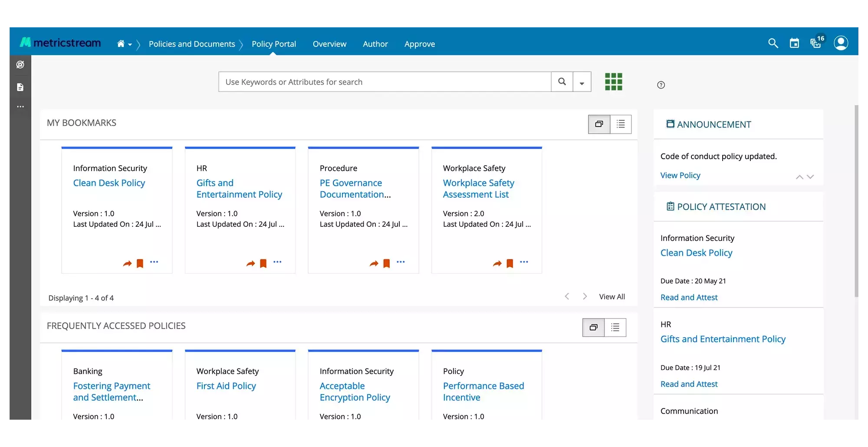This screenshot has height=447, width=868.
Task: Open Gifts and Entertainment Policy bookmark card
Action: (x=239, y=189)
